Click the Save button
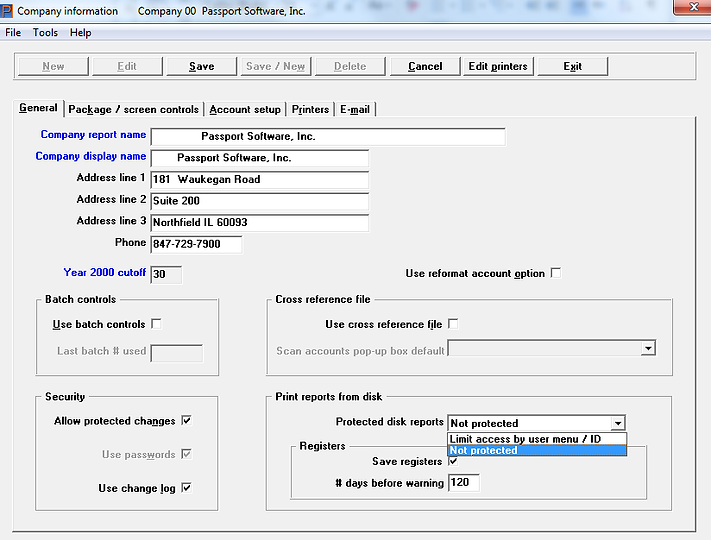 click(x=201, y=66)
